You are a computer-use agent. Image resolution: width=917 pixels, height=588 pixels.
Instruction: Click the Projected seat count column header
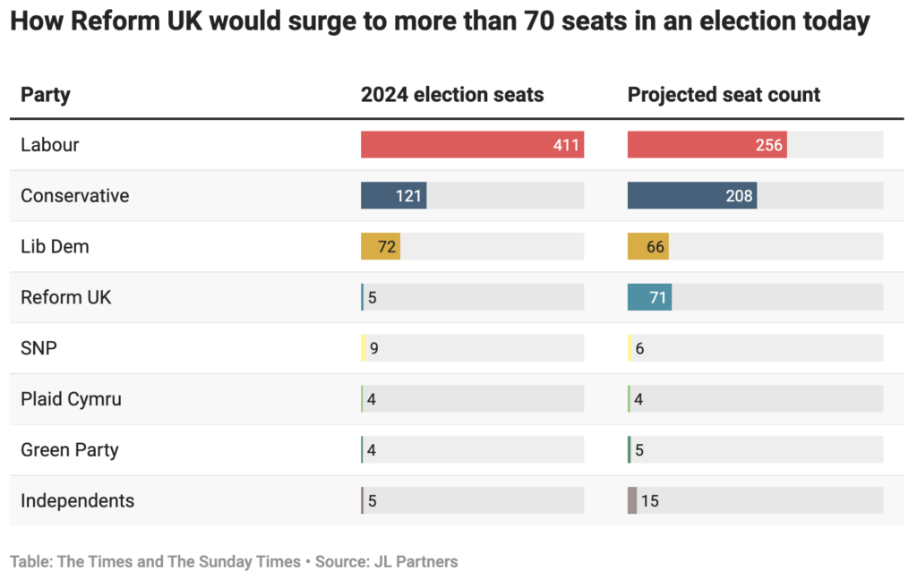point(724,95)
